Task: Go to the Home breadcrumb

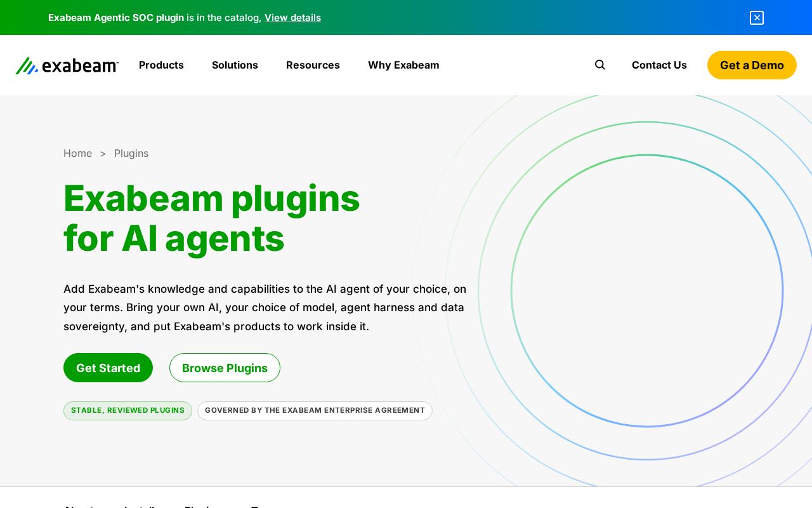Action: [77, 153]
